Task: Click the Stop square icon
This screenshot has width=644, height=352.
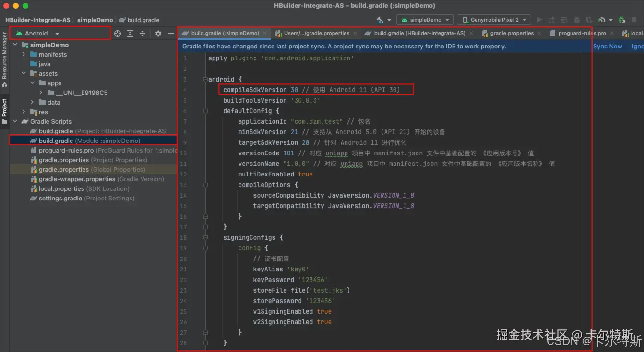Action: [634, 20]
